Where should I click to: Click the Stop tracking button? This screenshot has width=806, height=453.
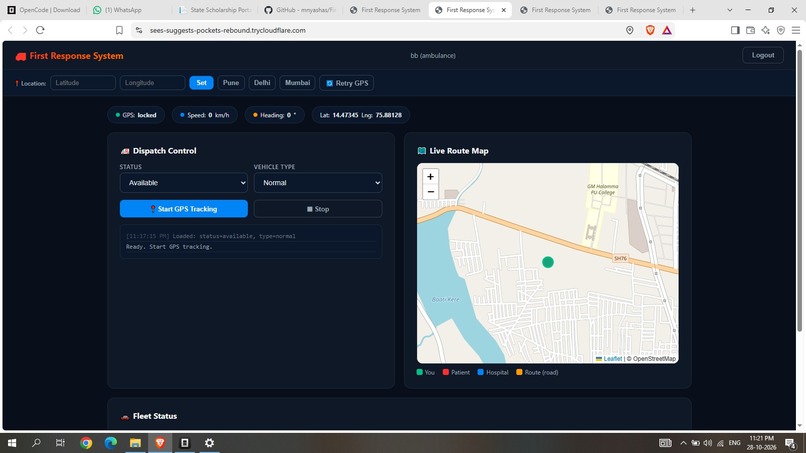coord(318,209)
